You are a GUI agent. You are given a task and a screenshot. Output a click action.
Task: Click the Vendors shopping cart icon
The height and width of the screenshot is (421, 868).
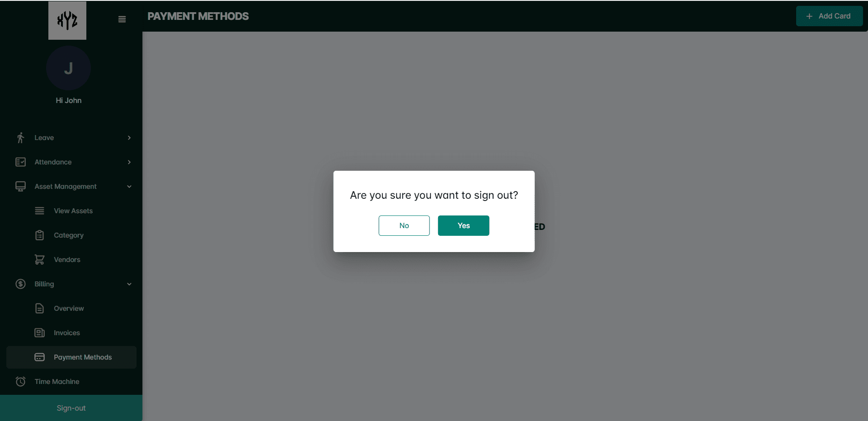click(40, 260)
